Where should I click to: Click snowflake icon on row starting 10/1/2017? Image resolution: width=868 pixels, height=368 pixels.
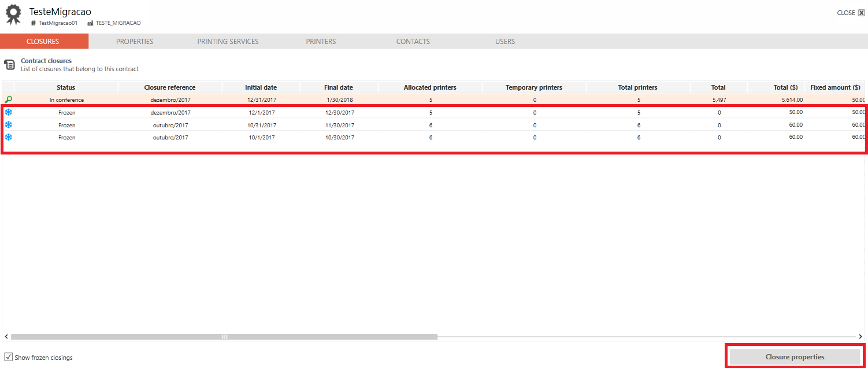8,137
